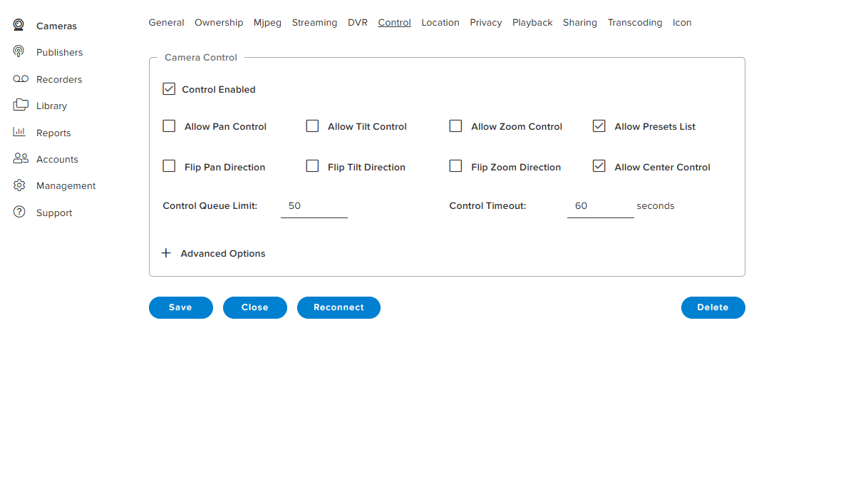Open Accounts via the people icon
The width and height of the screenshot is (868, 497).
(21, 159)
